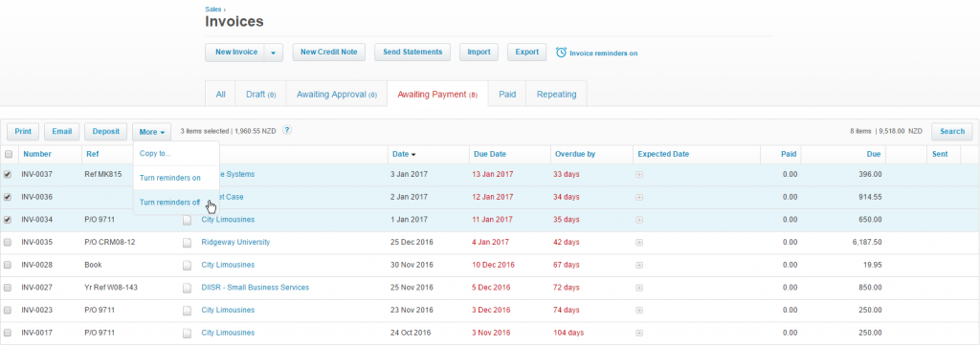Add expected date for INV-0027
Viewport: 980px width, 345px height.
pyautogui.click(x=639, y=288)
